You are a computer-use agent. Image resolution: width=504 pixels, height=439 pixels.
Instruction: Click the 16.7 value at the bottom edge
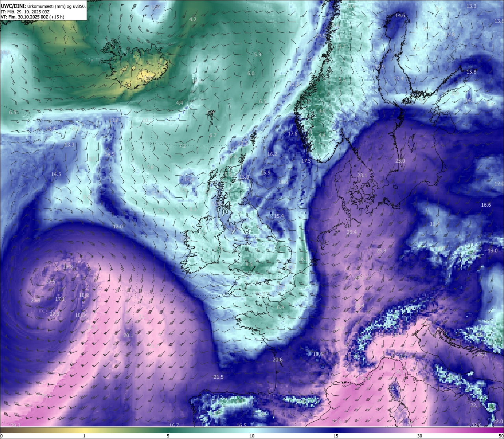[x=174, y=425]
